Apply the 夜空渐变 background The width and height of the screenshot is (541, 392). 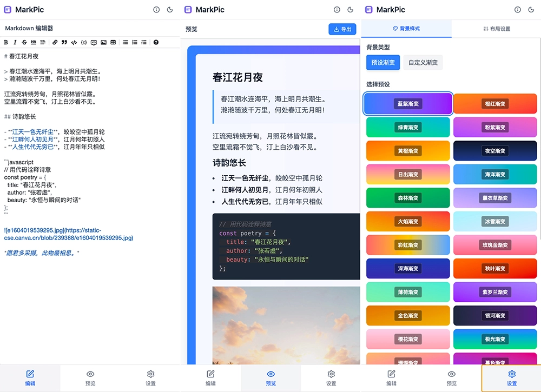[495, 151]
